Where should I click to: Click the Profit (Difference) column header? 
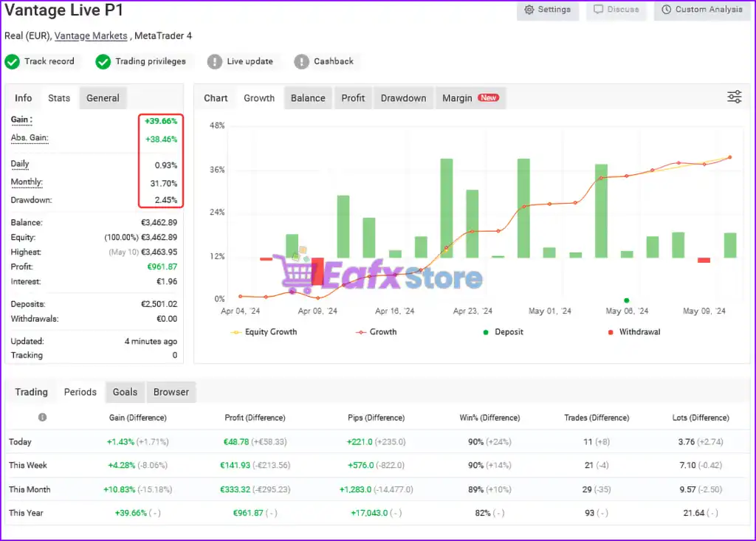255,418
